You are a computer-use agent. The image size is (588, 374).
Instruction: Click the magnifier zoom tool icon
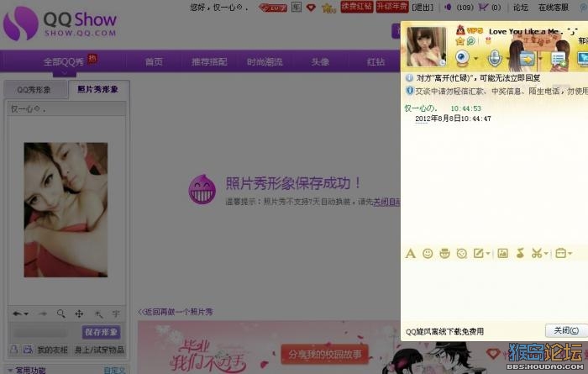click(x=60, y=313)
